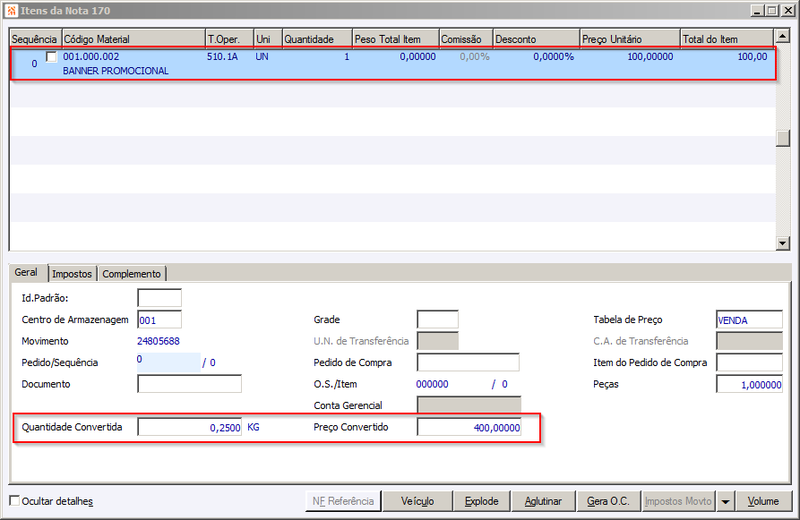Click the unit price 100,00000 cell
Image resolution: width=800 pixels, height=520 pixels.
[650, 57]
